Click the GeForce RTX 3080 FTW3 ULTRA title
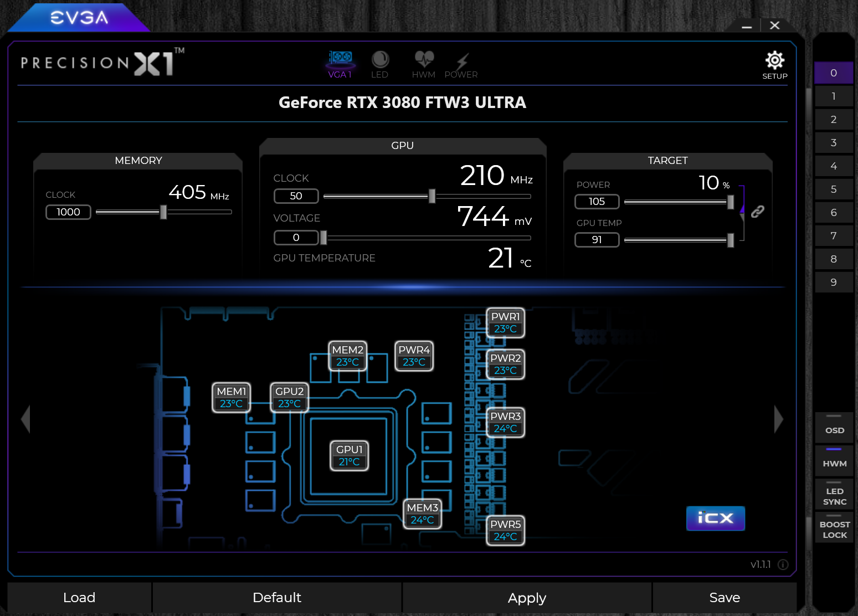Viewport: 858px width, 616px height. (403, 102)
